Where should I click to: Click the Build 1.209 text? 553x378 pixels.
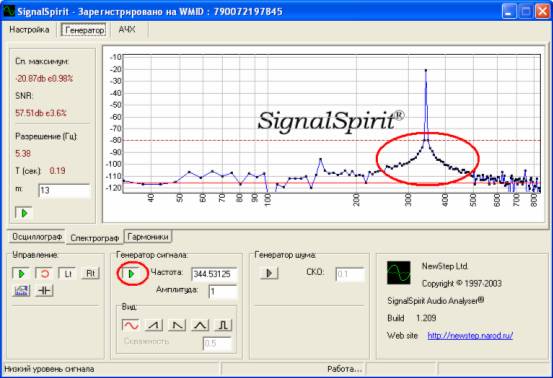point(412,318)
